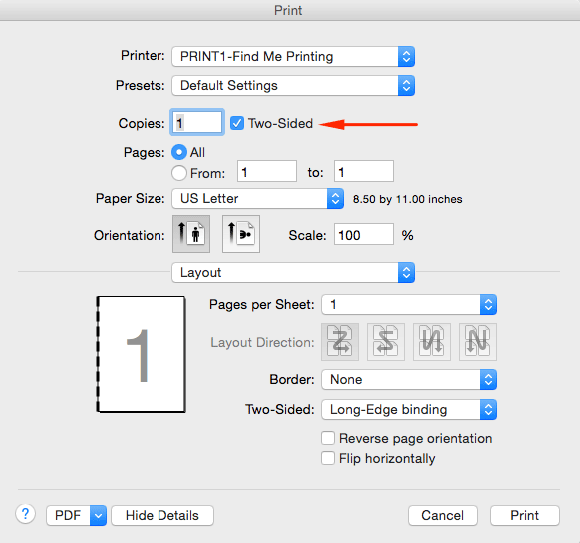The width and height of the screenshot is (580, 543).
Task: Open the Printer dropdown
Action: (293, 57)
